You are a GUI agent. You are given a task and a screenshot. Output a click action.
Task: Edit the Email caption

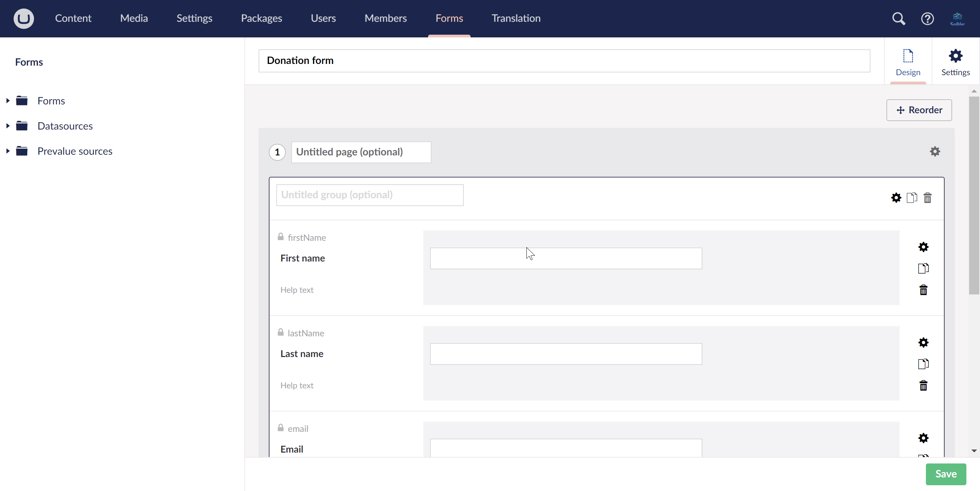pyautogui.click(x=292, y=449)
